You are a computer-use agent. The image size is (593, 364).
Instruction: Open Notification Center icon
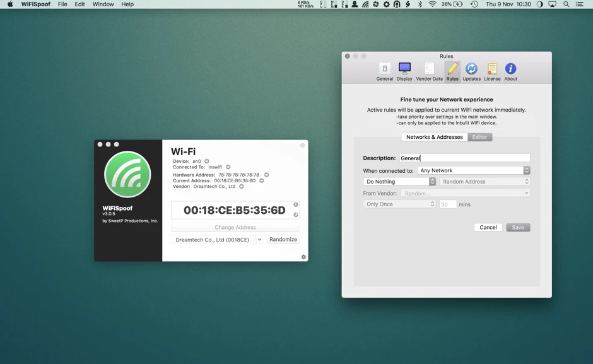579,4
